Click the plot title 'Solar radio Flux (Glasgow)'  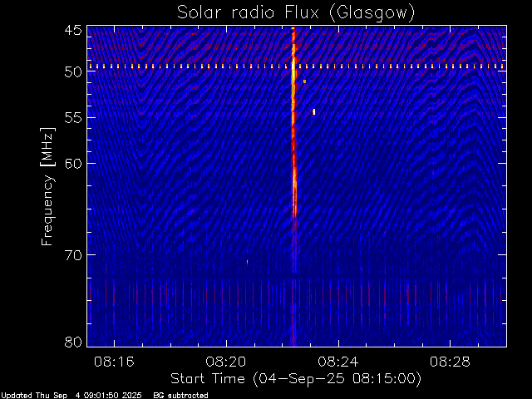click(296, 13)
